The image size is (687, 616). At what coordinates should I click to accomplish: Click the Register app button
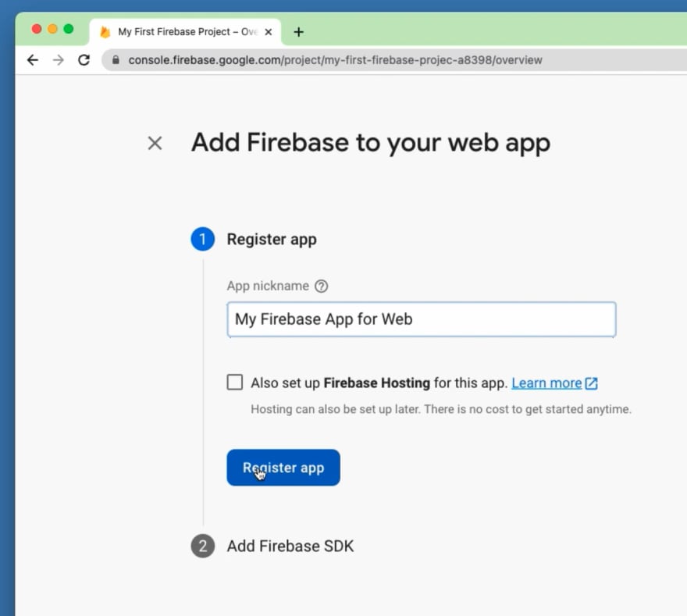point(283,468)
